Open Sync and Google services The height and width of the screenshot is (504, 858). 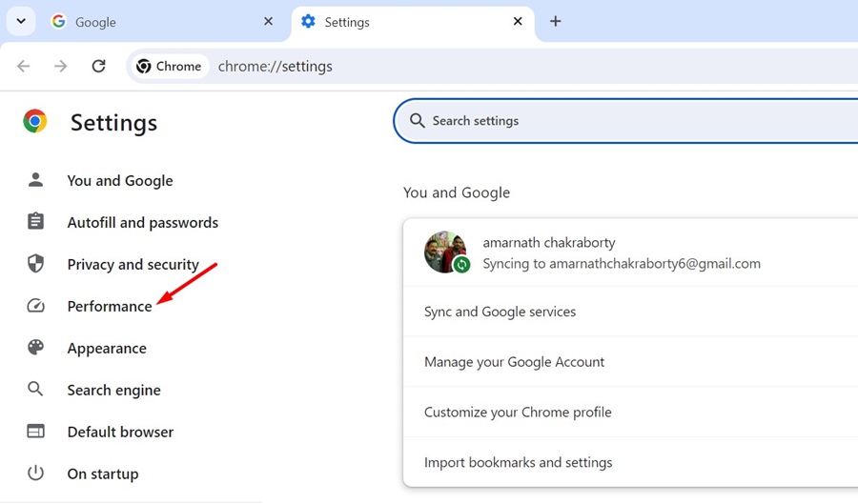(630, 312)
